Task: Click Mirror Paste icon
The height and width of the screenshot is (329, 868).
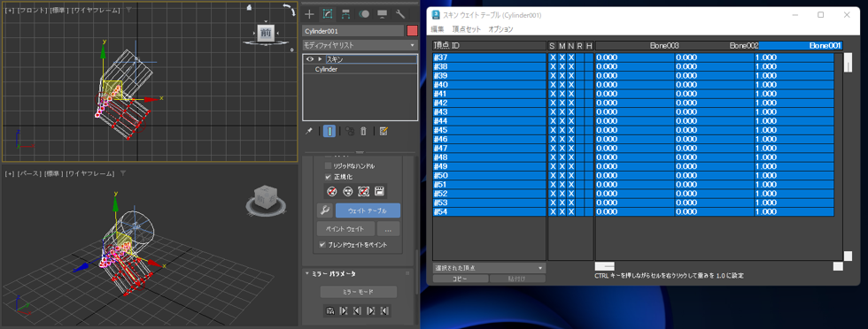Action: tap(329, 310)
